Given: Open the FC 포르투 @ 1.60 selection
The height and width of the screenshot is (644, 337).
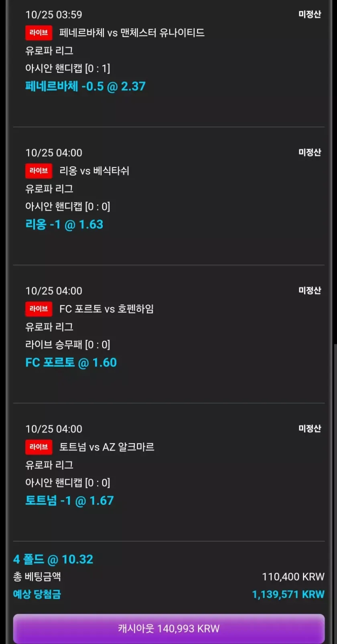Looking at the screenshot, I should [71, 363].
